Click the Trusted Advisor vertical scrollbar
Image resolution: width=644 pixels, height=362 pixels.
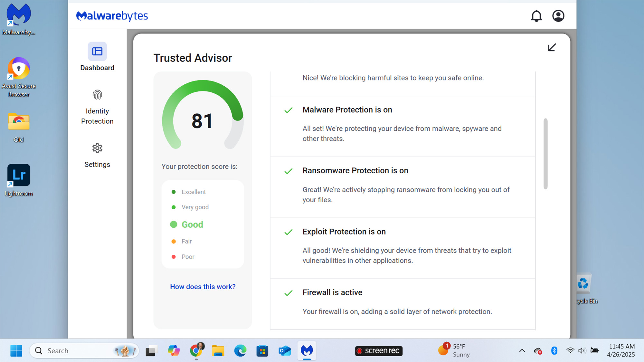545,154
